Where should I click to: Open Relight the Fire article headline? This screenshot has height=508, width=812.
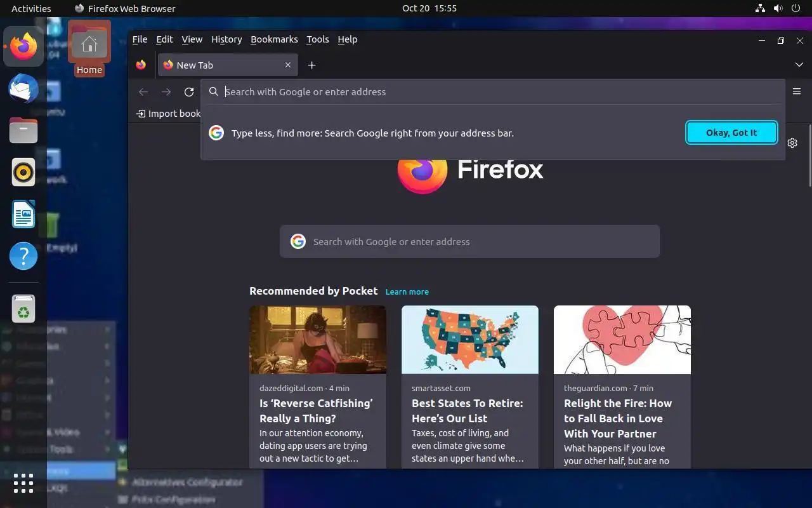[618, 418]
